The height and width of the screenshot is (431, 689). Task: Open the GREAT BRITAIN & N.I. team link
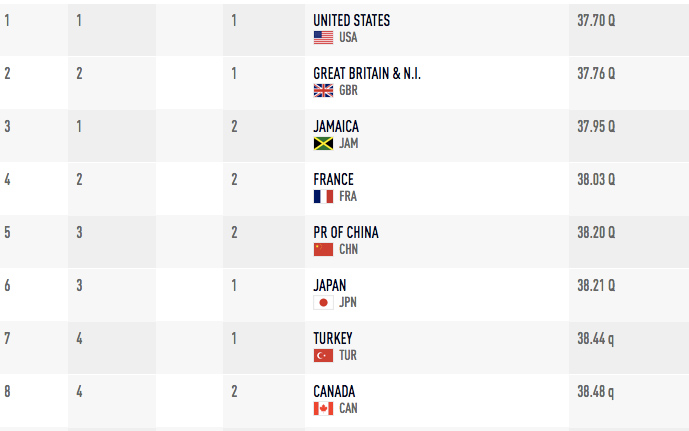[367, 73]
